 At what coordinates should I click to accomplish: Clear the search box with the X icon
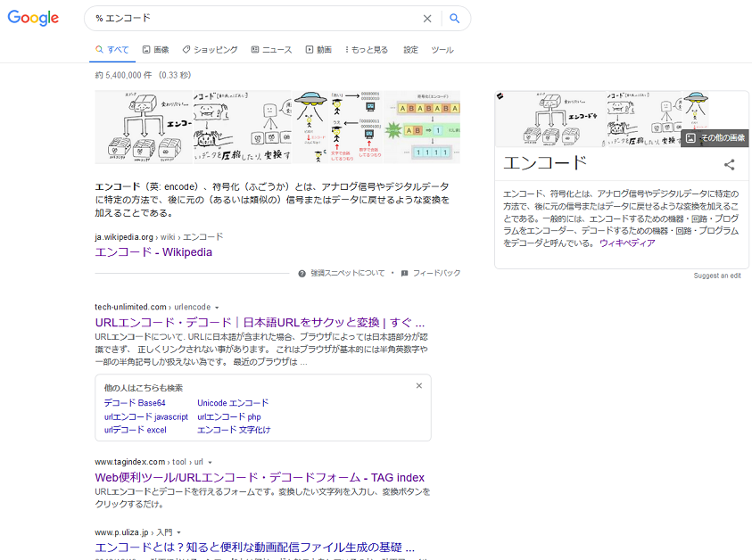point(427,18)
